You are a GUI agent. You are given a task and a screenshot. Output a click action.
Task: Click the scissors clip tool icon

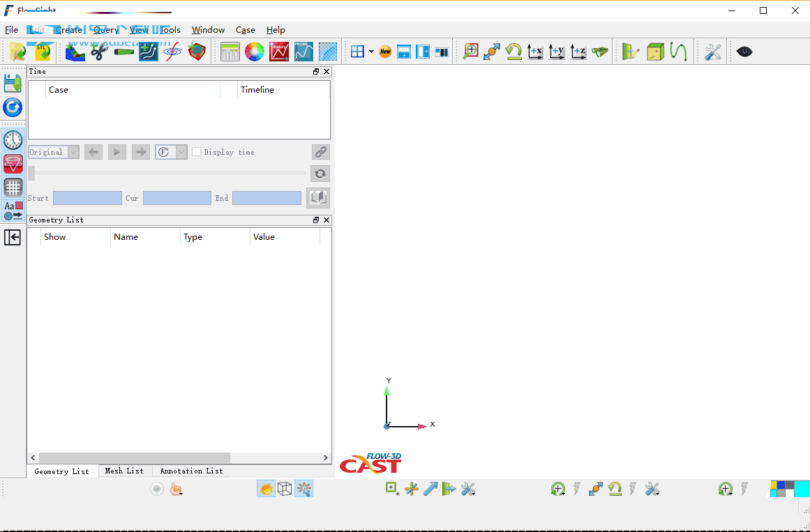point(100,52)
